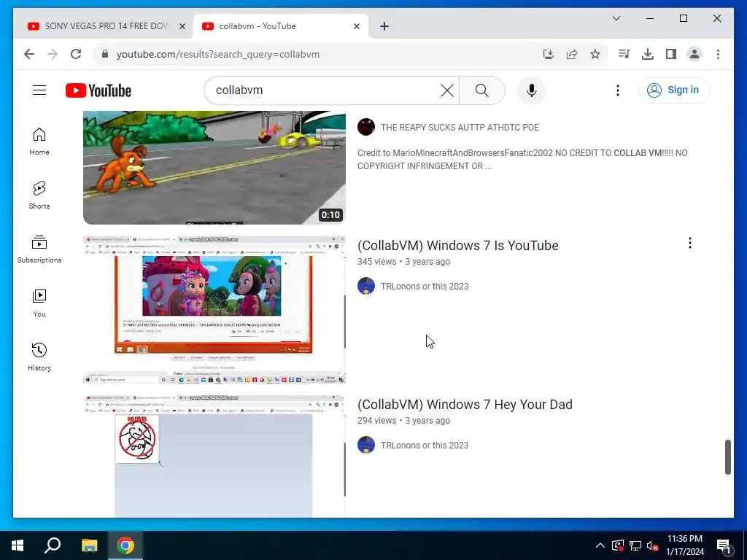Open taskbar search
The width and height of the screenshot is (747, 560).
click(x=53, y=545)
